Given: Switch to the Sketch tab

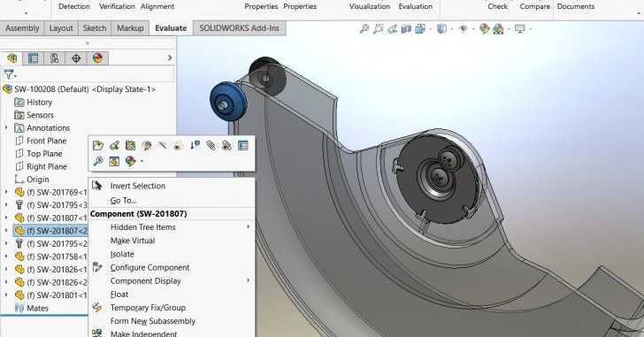Looking at the screenshot, I should pyautogui.click(x=95, y=28).
